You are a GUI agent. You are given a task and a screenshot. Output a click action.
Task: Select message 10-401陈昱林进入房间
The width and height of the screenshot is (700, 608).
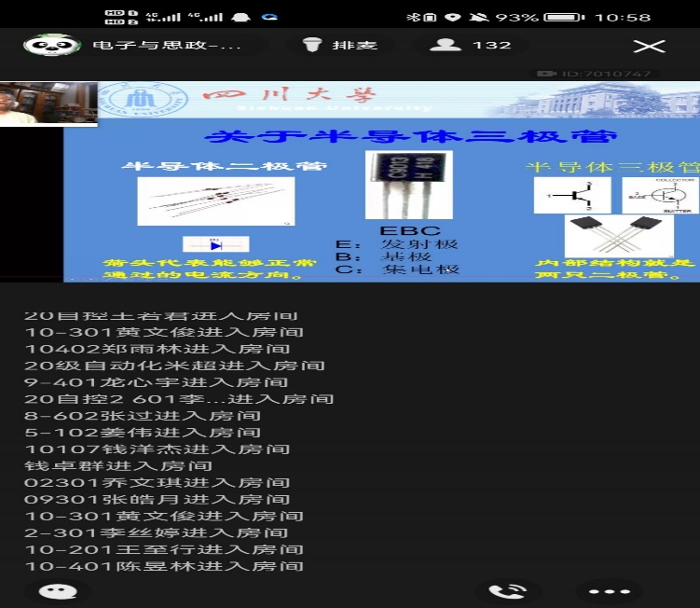coord(163,566)
